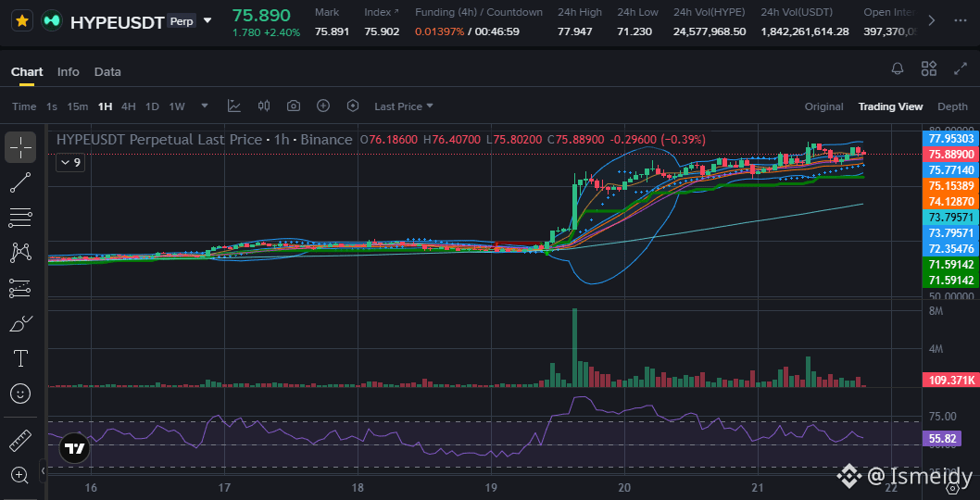Select the 4H interval
Viewport: 980px width, 500px height.
coord(128,106)
